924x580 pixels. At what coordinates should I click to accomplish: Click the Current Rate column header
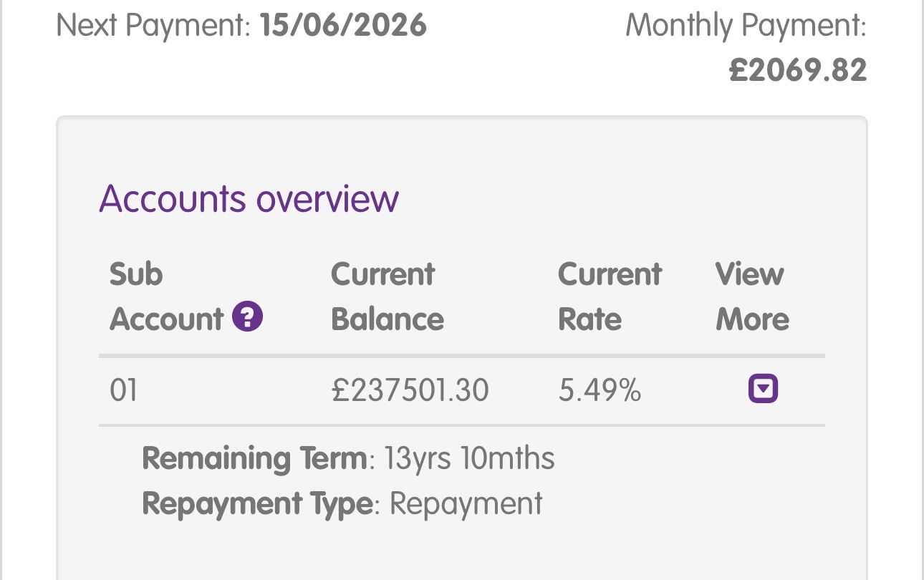(x=610, y=296)
